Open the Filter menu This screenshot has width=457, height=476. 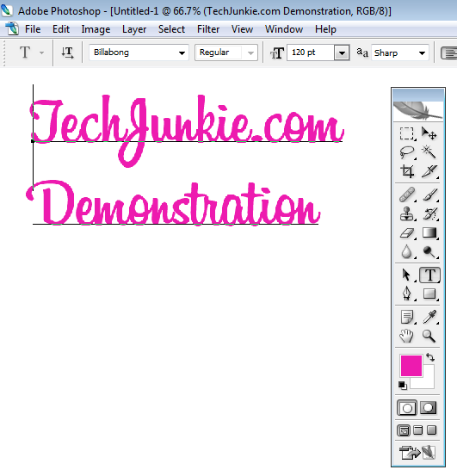(x=208, y=29)
